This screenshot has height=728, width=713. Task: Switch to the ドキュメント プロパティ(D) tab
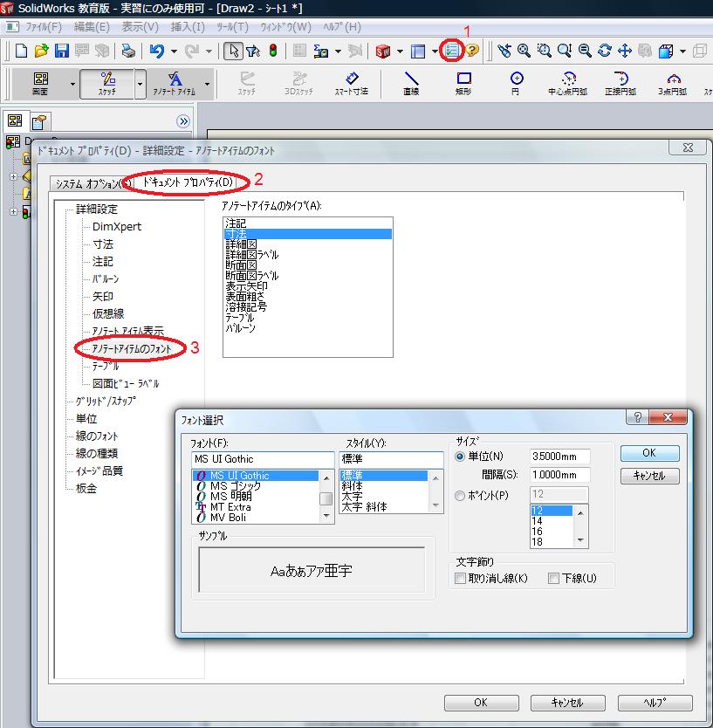[x=188, y=182]
